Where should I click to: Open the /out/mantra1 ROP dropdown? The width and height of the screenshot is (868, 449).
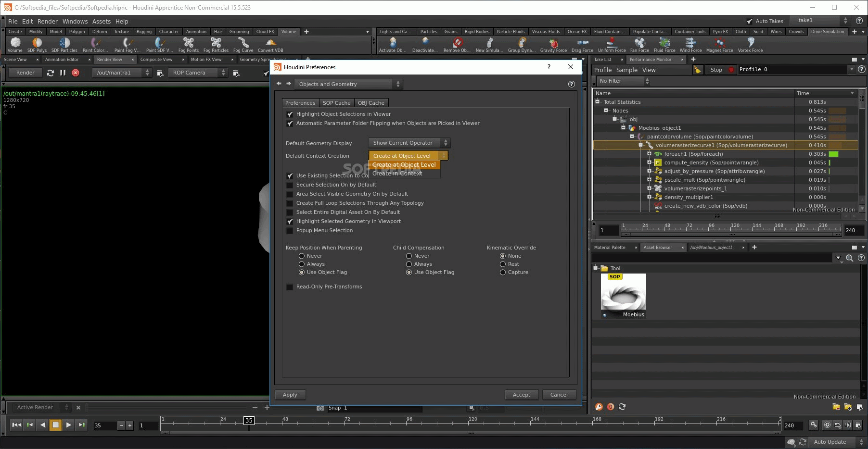pyautogui.click(x=123, y=73)
